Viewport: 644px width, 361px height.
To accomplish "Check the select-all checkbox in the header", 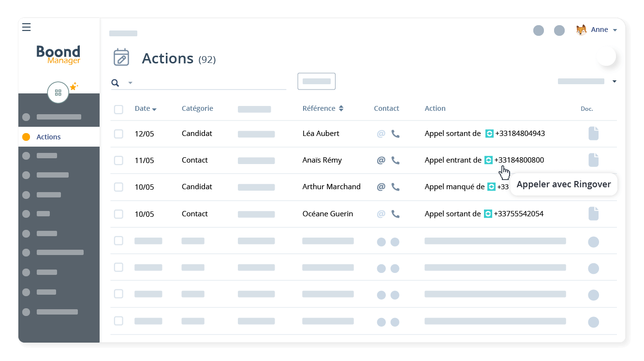I will pos(118,109).
